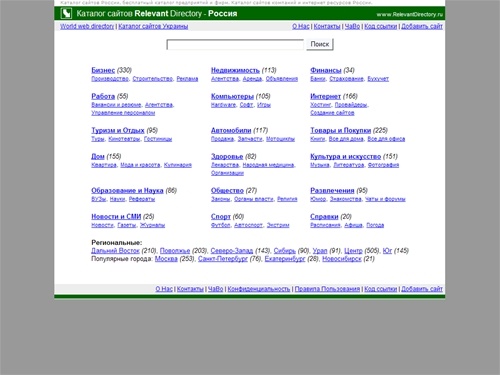Select Страхование under Финансы

tap(346, 79)
